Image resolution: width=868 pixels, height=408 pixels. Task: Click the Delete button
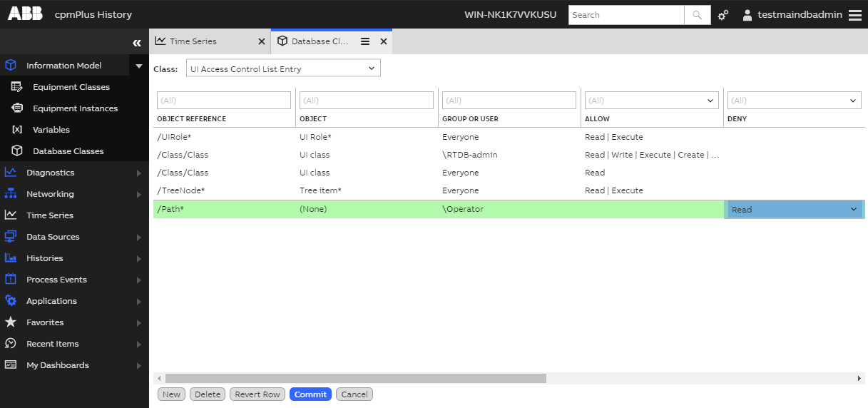208,394
